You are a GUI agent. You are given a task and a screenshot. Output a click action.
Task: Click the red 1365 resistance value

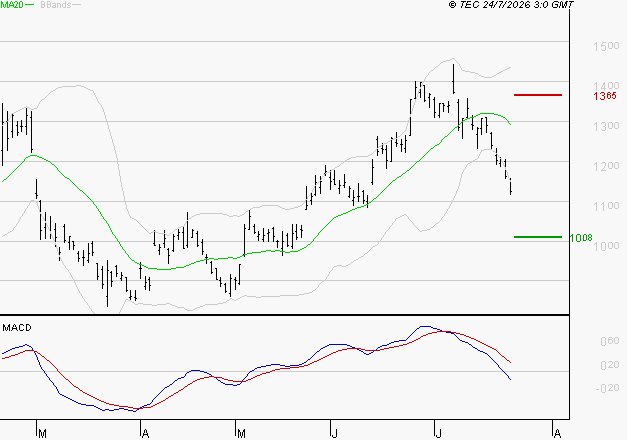(605, 96)
